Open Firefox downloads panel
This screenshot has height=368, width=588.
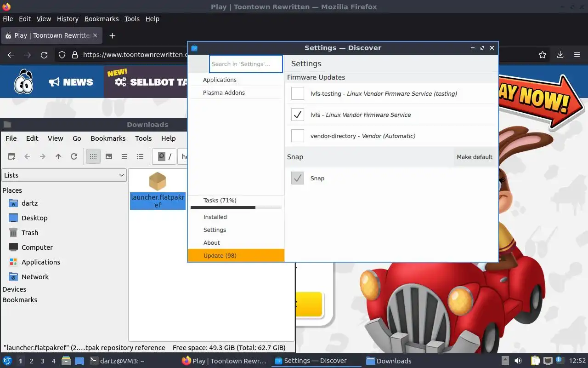[x=560, y=55]
